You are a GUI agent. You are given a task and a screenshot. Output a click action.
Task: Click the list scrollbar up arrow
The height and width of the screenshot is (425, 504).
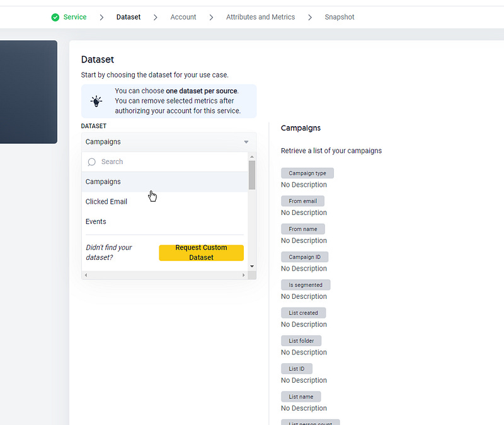click(x=252, y=156)
